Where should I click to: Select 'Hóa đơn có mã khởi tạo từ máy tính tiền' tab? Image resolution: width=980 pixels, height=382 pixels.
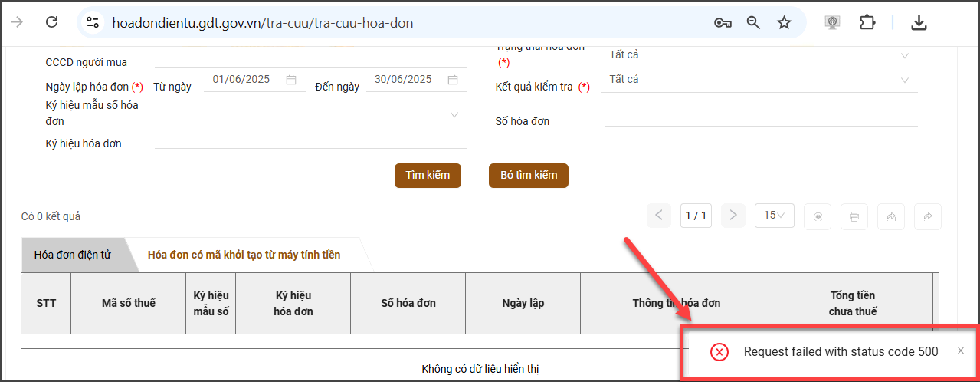(x=244, y=255)
